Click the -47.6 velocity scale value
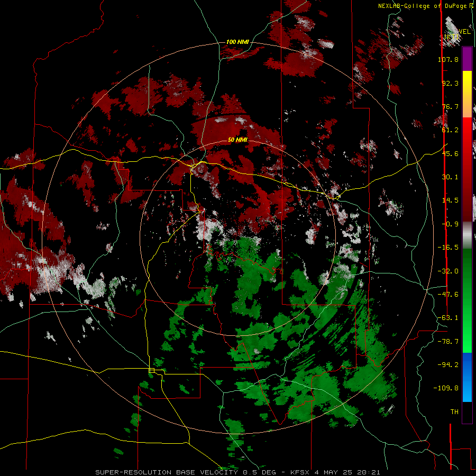 (448, 295)
